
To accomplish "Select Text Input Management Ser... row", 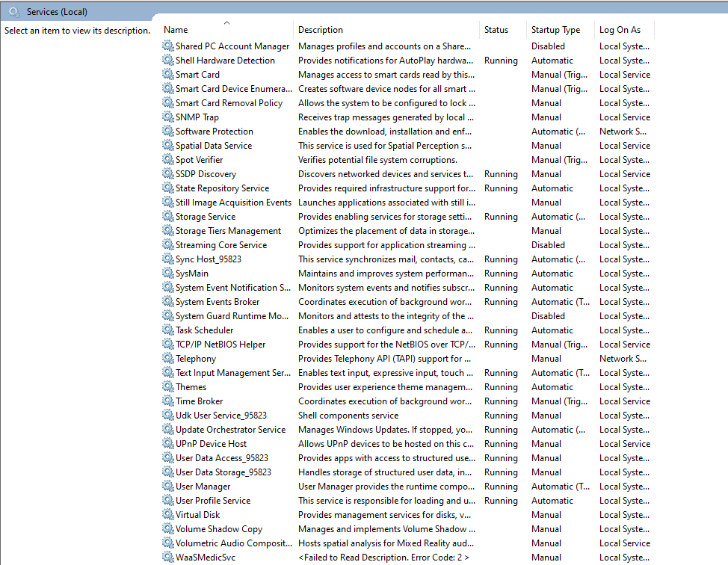I will click(x=407, y=373).
